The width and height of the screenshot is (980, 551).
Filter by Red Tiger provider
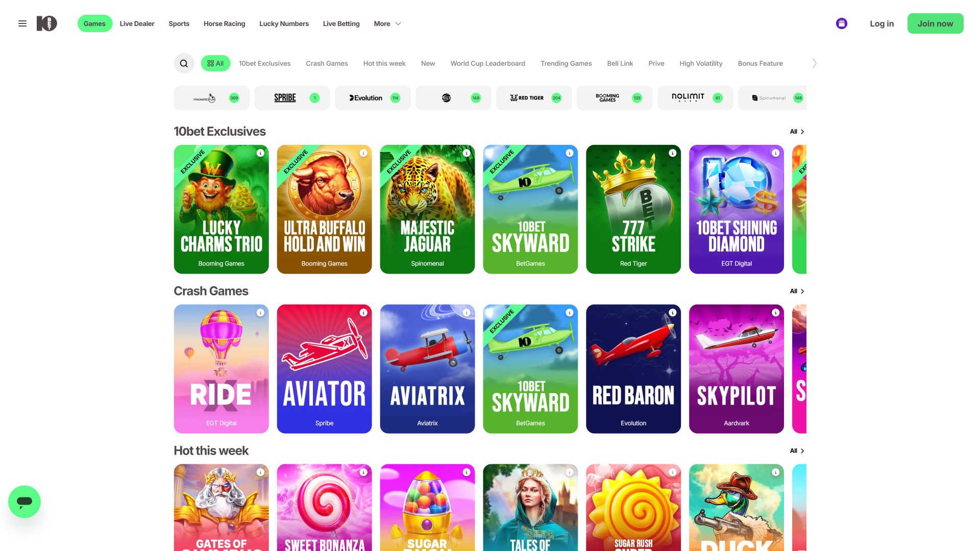(534, 98)
